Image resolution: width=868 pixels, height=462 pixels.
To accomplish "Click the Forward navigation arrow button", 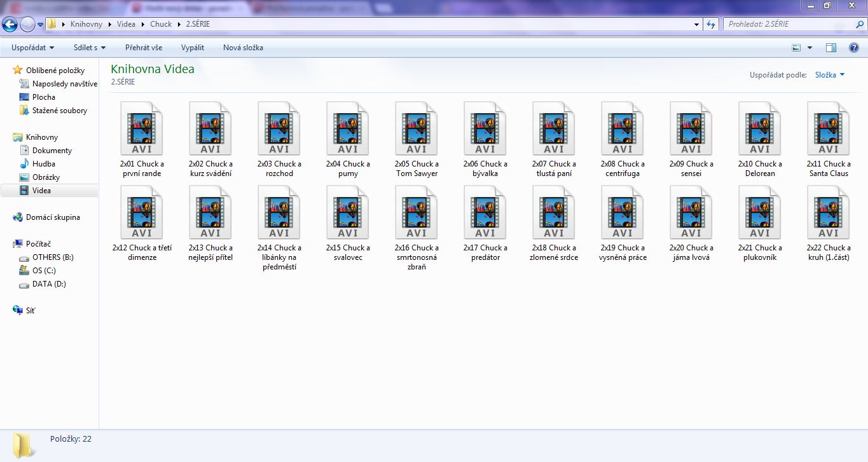I will pos(27,24).
